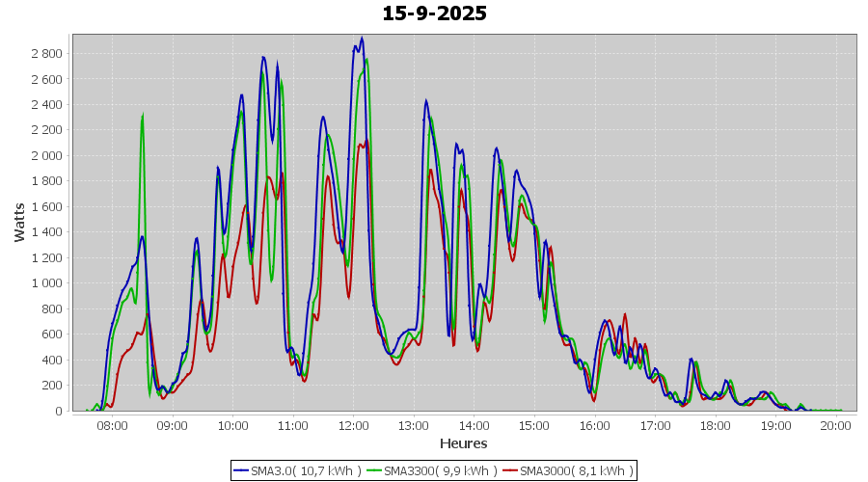868x482 pixels.
Task: Click the red curve peak just after 12:00
Action: [366, 141]
